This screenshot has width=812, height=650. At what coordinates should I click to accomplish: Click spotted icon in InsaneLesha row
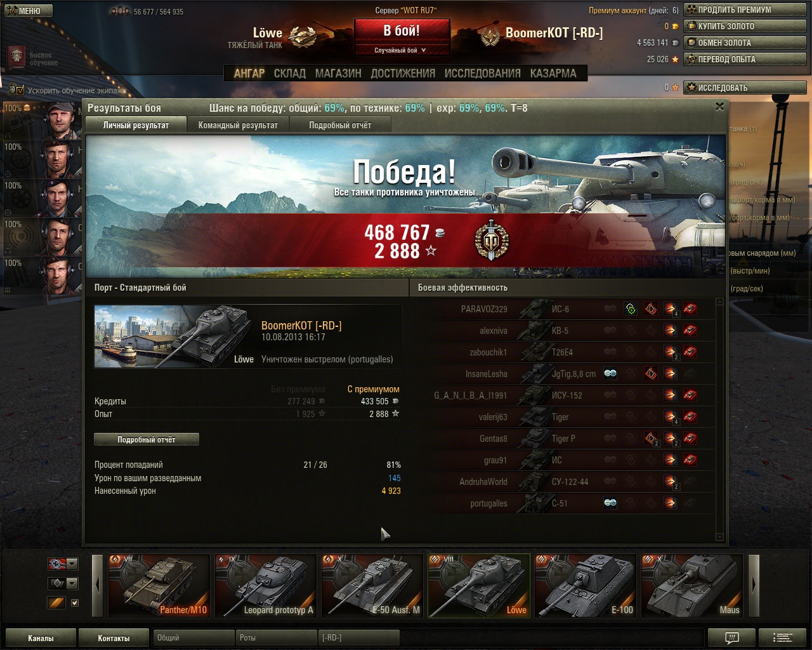tap(610, 374)
